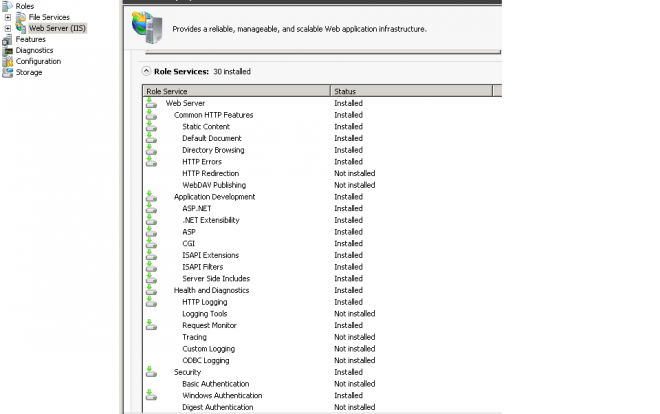Click installed icon beside .NET Extensibility

[x=151, y=220]
